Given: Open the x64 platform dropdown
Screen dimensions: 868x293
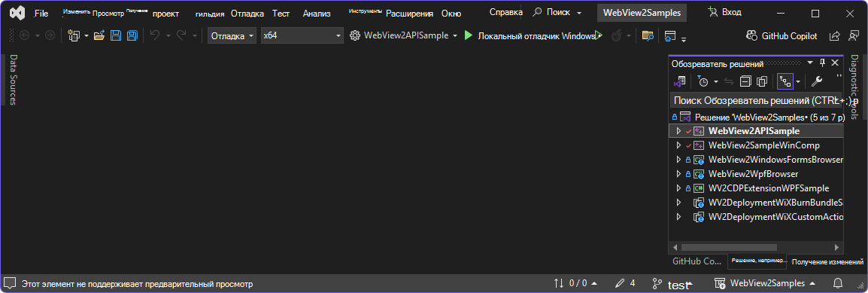Looking at the screenshot, I should pos(302,36).
